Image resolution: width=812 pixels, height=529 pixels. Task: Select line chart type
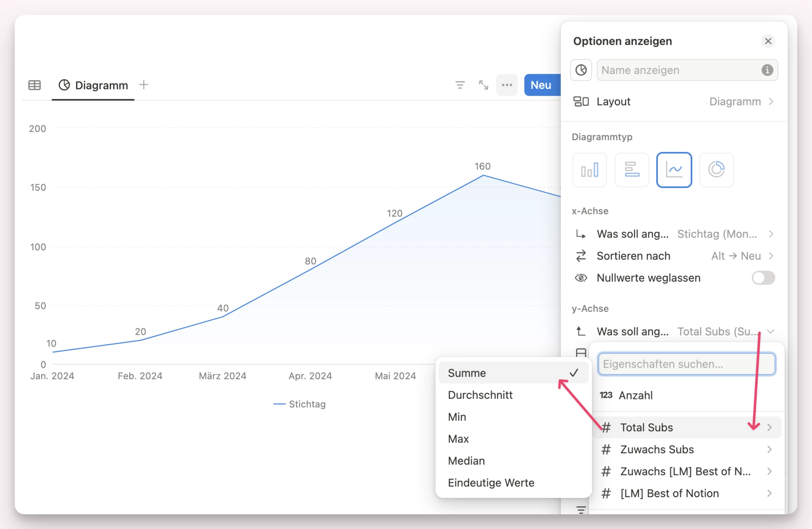point(674,170)
